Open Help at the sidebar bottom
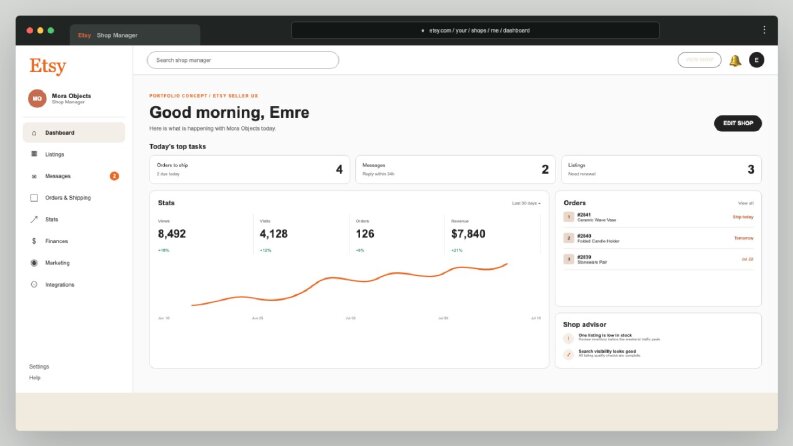The image size is (793, 446). coord(34,378)
